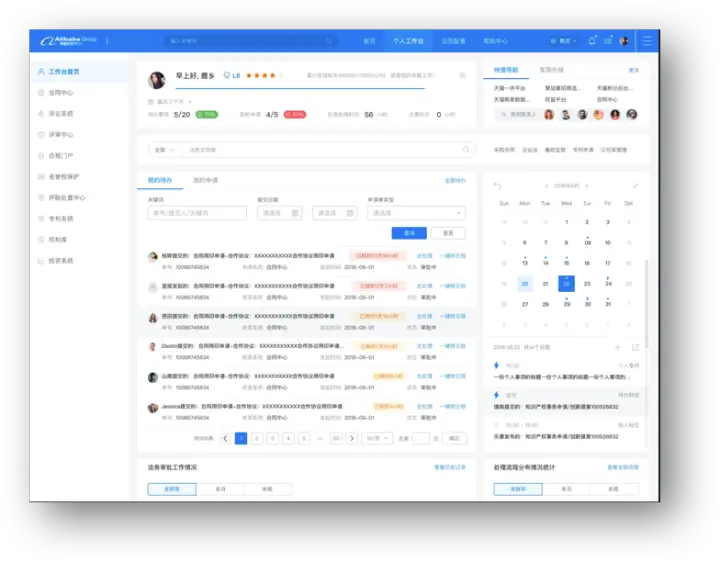Open 个人工作台 in the top navigation
The width and height of the screenshot is (720, 562).
point(408,41)
